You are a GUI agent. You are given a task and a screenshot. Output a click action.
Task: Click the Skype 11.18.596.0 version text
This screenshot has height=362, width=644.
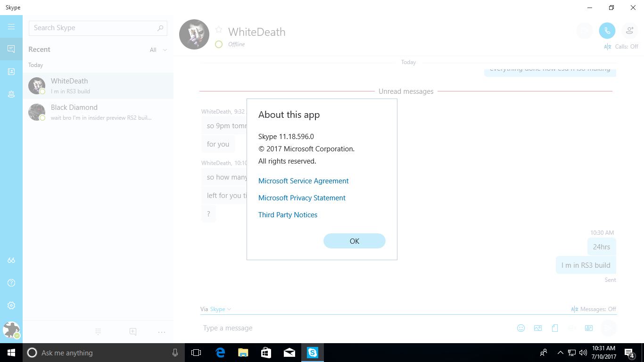click(x=286, y=137)
